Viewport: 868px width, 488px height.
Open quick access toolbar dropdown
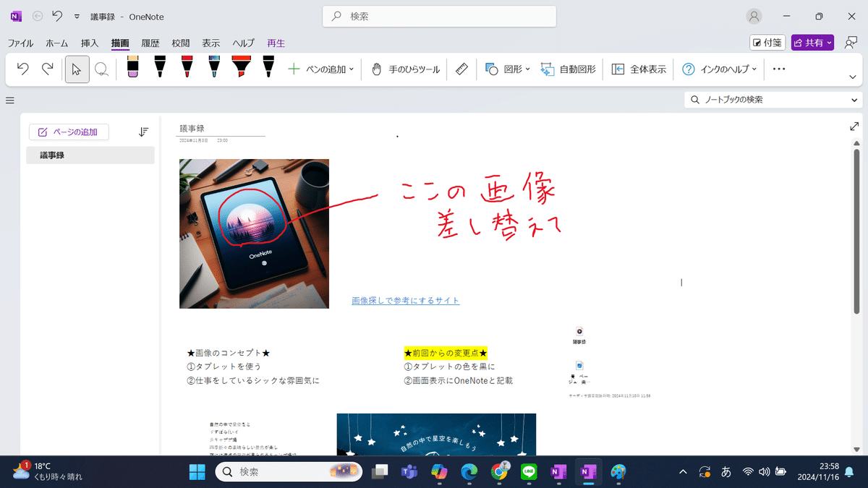(x=77, y=16)
